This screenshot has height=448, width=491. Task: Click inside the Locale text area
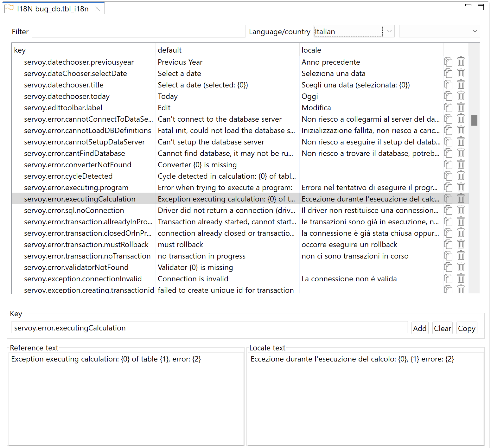[366, 399]
